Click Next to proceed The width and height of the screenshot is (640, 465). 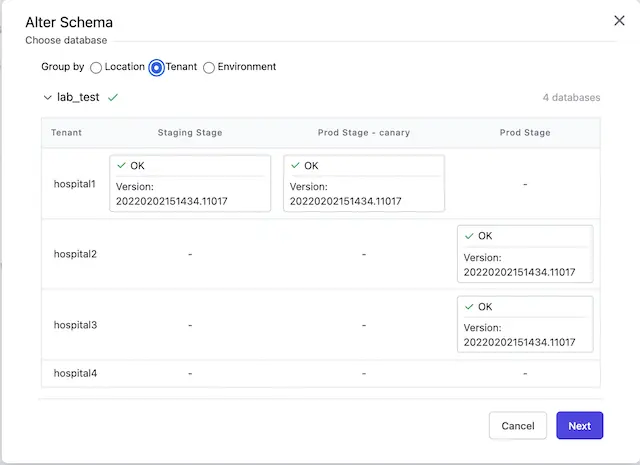tap(580, 426)
